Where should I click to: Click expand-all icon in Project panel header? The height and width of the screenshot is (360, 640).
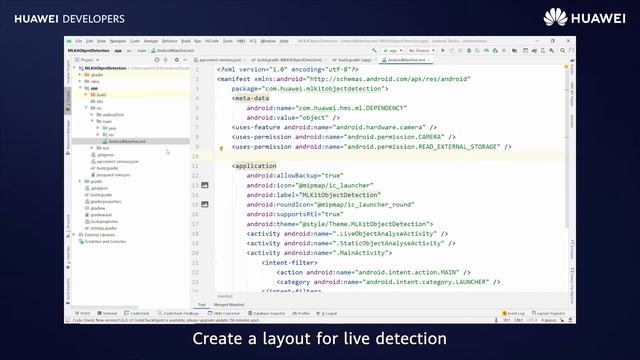[x=166, y=60]
